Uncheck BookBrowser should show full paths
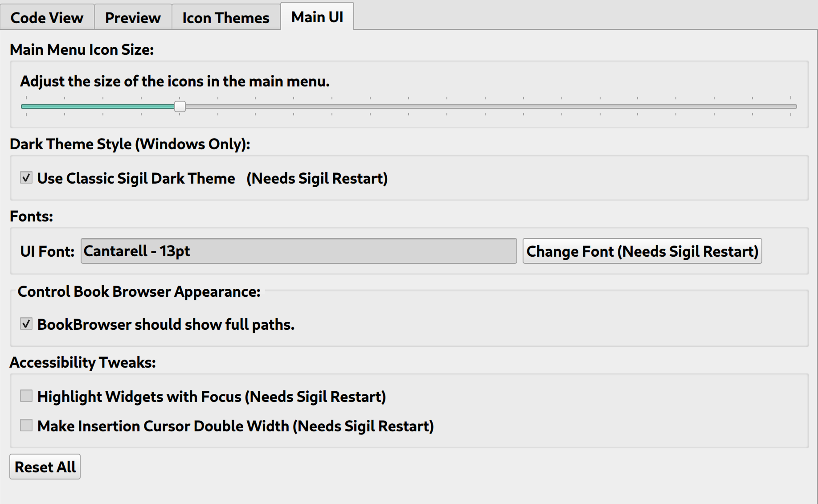The height and width of the screenshot is (504, 818). [26, 324]
